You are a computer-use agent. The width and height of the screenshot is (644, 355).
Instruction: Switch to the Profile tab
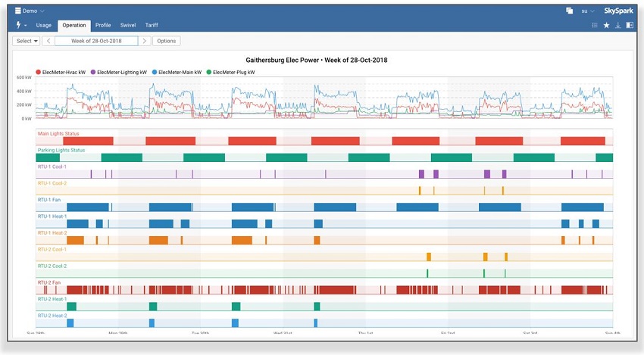(103, 25)
